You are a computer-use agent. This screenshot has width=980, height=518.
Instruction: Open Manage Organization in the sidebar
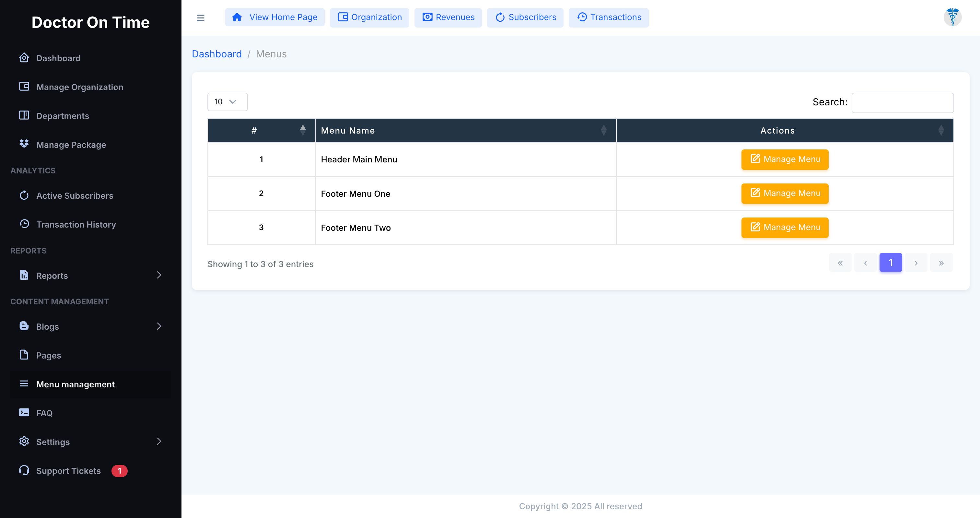click(90, 87)
